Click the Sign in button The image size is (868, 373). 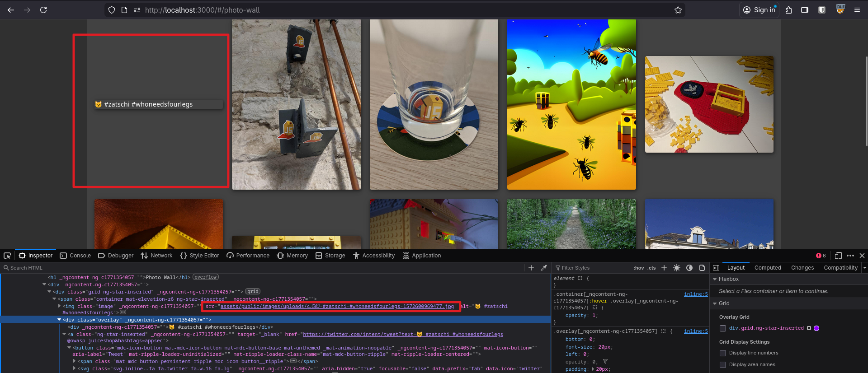click(x=759, y=10)
